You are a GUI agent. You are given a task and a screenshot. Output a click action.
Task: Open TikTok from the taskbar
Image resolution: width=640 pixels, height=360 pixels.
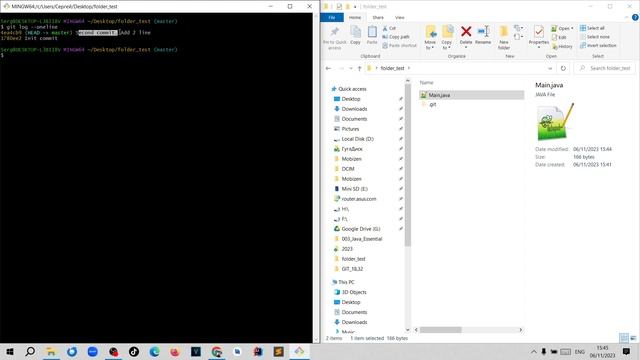(x=133, y=351)
